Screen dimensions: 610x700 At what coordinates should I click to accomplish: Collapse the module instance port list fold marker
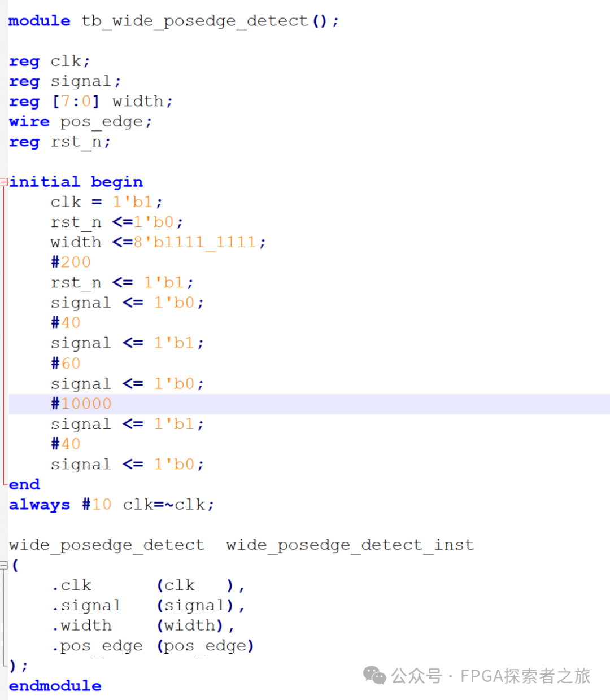pyautogui.click(x=3, y=565)
